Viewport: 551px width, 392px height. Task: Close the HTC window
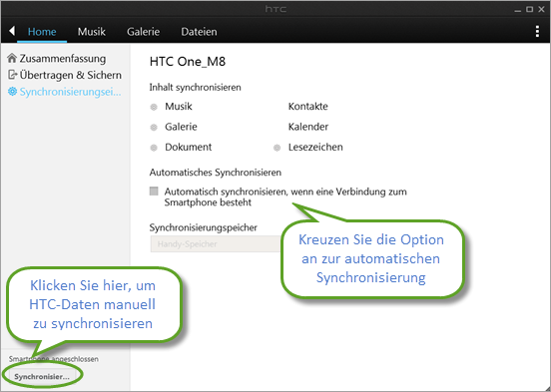click(x=541, y=10)
